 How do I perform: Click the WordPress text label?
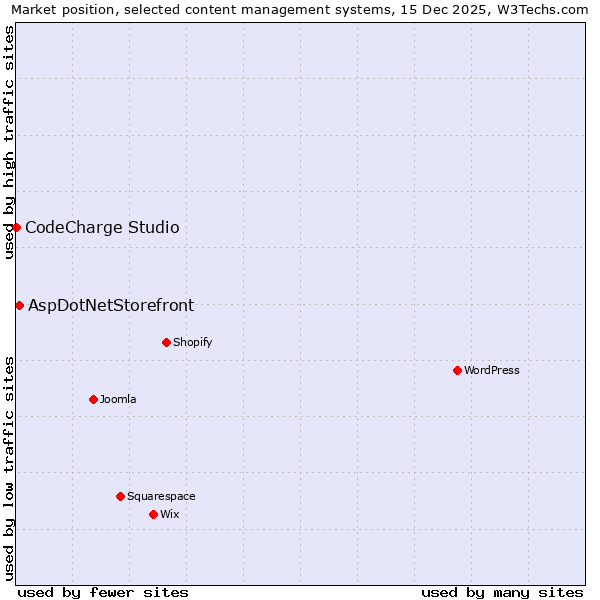click(x=491, y=371)
